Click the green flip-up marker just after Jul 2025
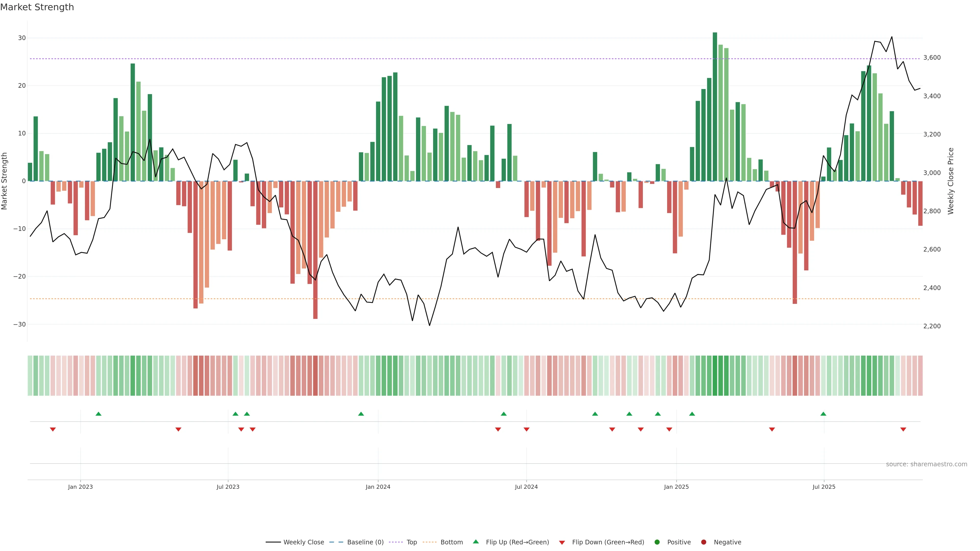 [823, 414]
